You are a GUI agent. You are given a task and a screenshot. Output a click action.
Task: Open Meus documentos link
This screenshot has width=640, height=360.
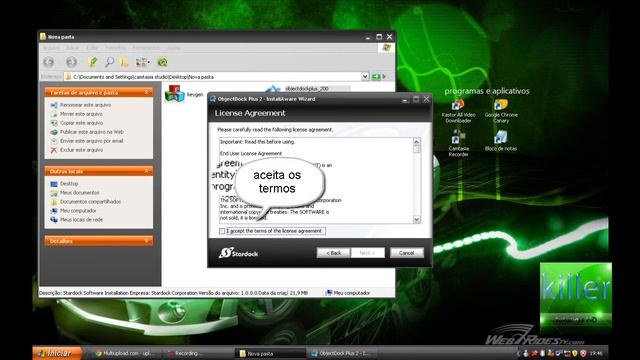[80, 193]
